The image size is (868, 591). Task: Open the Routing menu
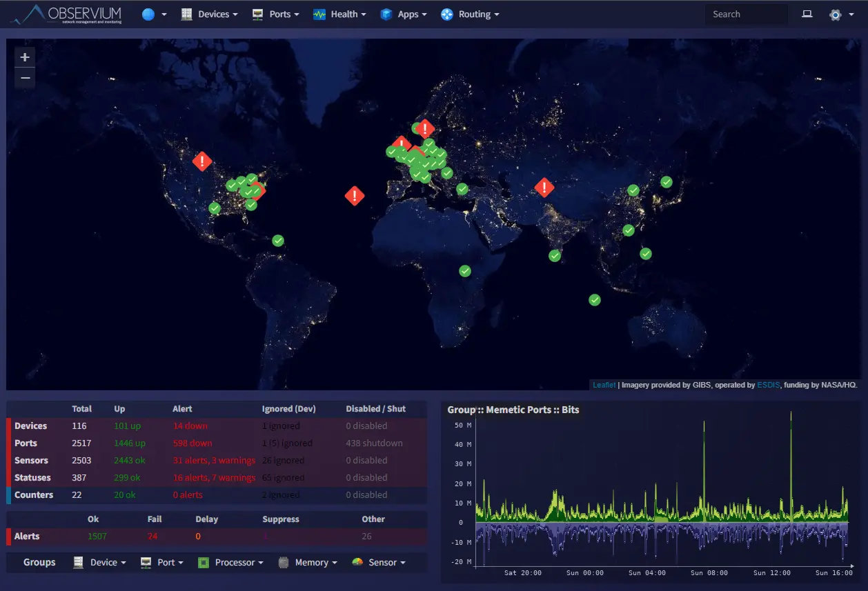point(470,14)
